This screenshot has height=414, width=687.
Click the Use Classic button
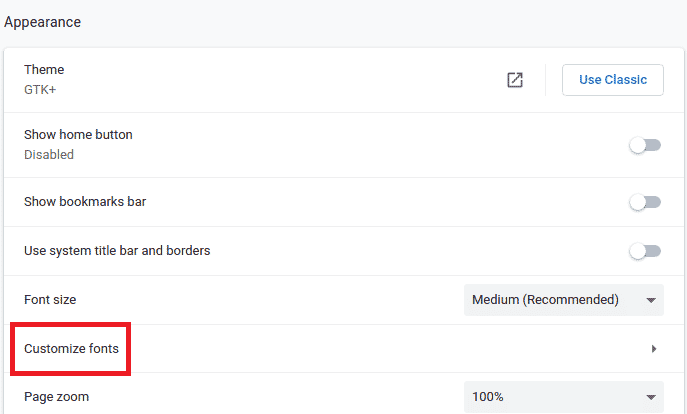click(613, 80)
